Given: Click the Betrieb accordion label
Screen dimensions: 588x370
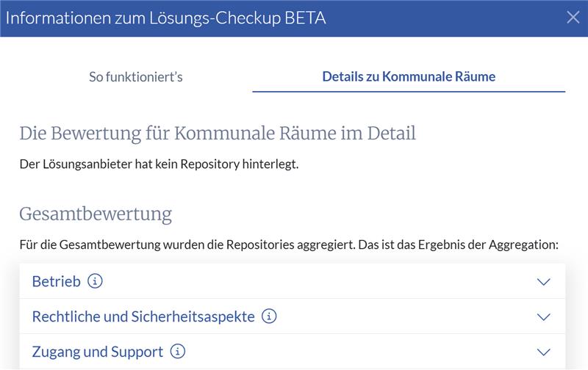Looking at the screenshot, I should 57,281.
